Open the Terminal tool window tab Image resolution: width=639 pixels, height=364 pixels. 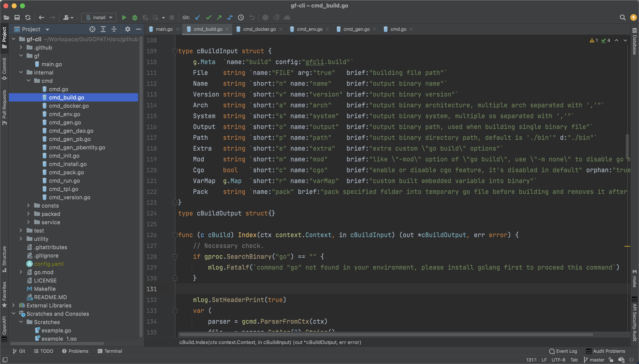click(x=110, y=351)
